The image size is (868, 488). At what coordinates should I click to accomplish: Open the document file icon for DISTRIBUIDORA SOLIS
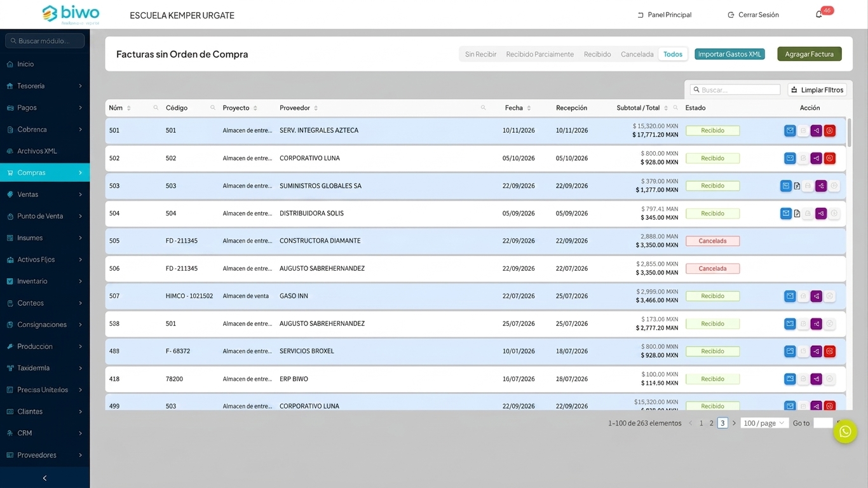click(x=797, y=213)
